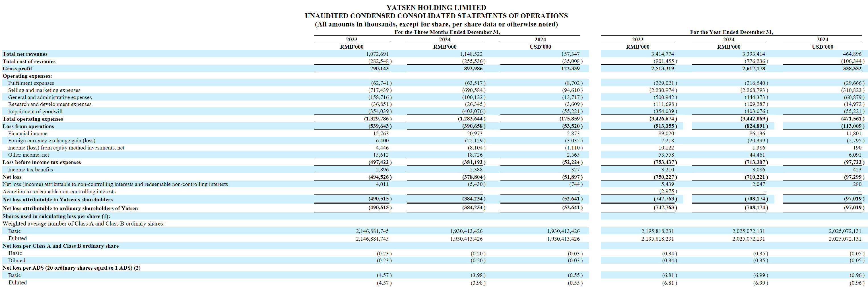The image size is (868, 289).
Task: Click the financial income value 20,973
Action: pyautogui.click(x=475, y=134)
